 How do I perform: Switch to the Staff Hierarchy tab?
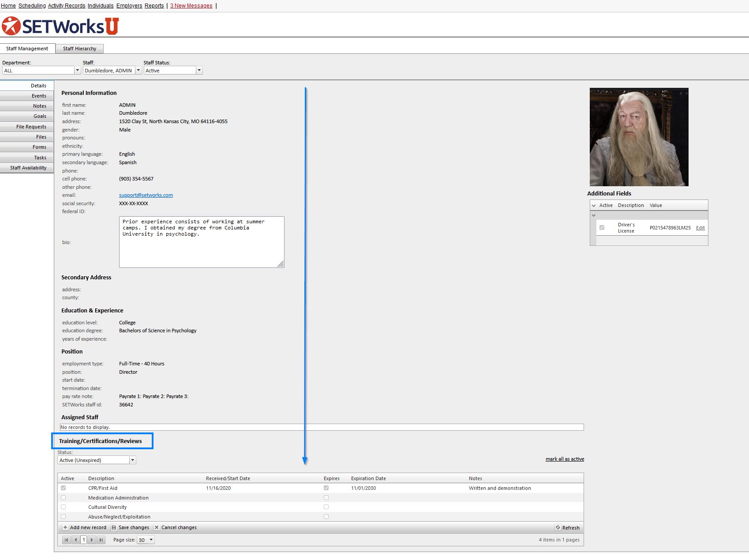click(80, 49)
